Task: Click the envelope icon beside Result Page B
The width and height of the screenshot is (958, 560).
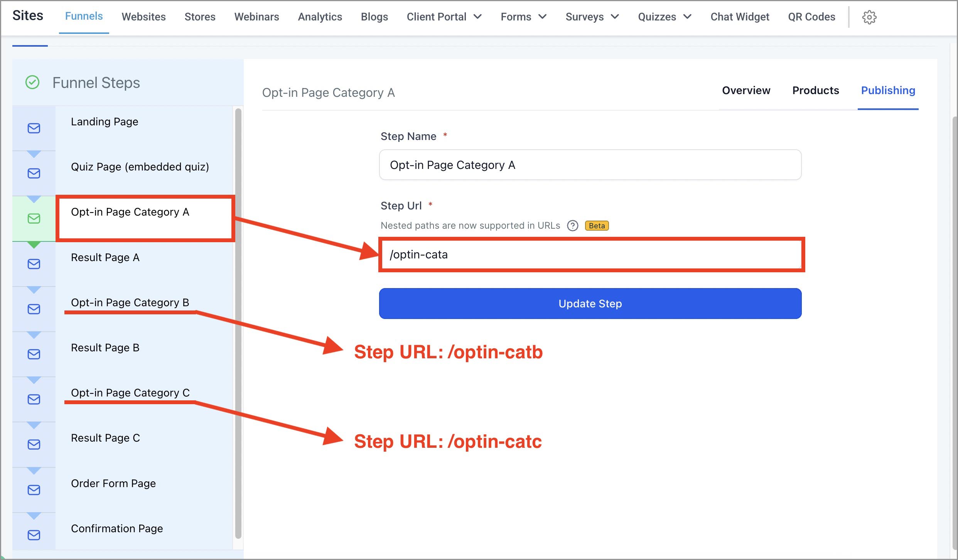Action: tap(34, 354)
